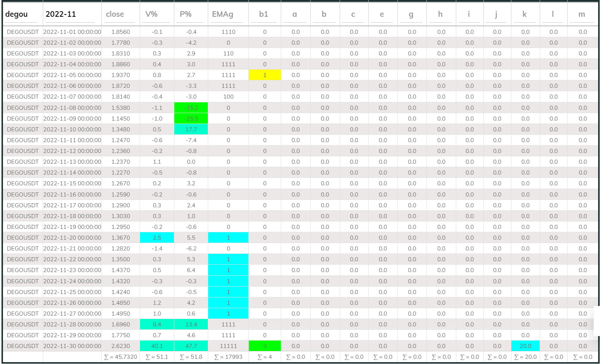Select the cyan k cell showing 20.0

[x=525, y=346]
